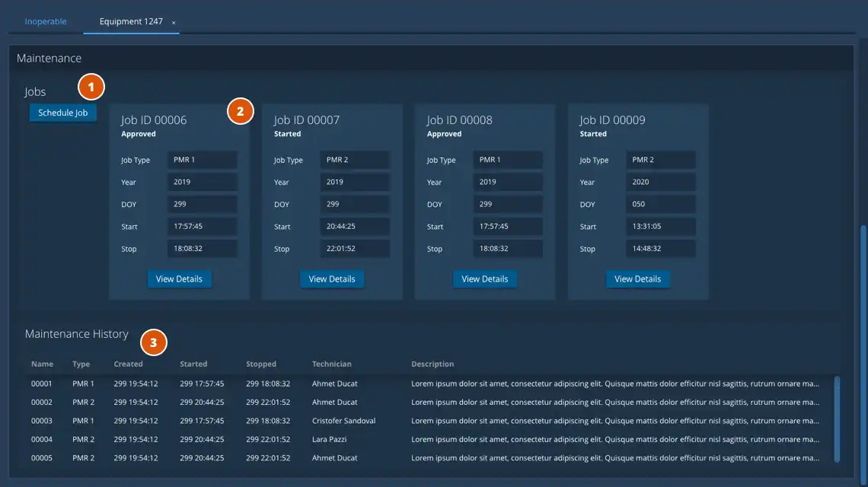This screenshot has width=868, height=487.
Task: Click the Job ID 00009 card title
Action: pos(611,119)
